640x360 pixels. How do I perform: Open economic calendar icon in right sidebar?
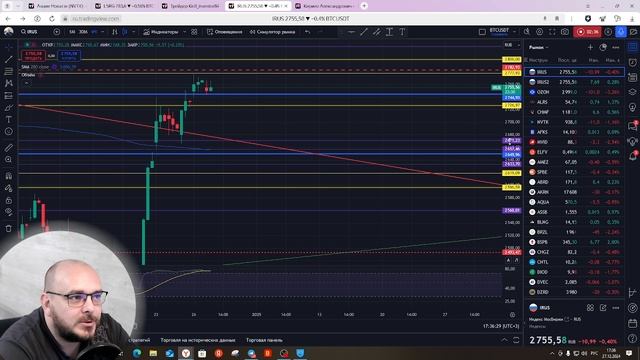tap(632, 323)
